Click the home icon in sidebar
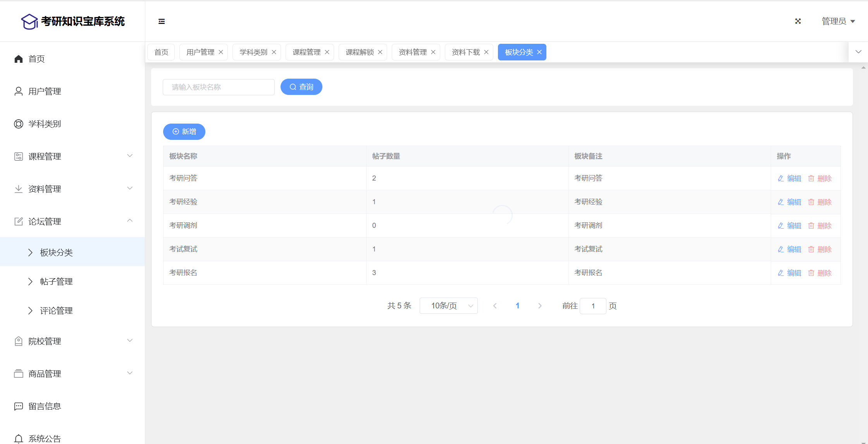Image resolution: width=868 pixels, height=444 pixels. click(x=18, y=59)
